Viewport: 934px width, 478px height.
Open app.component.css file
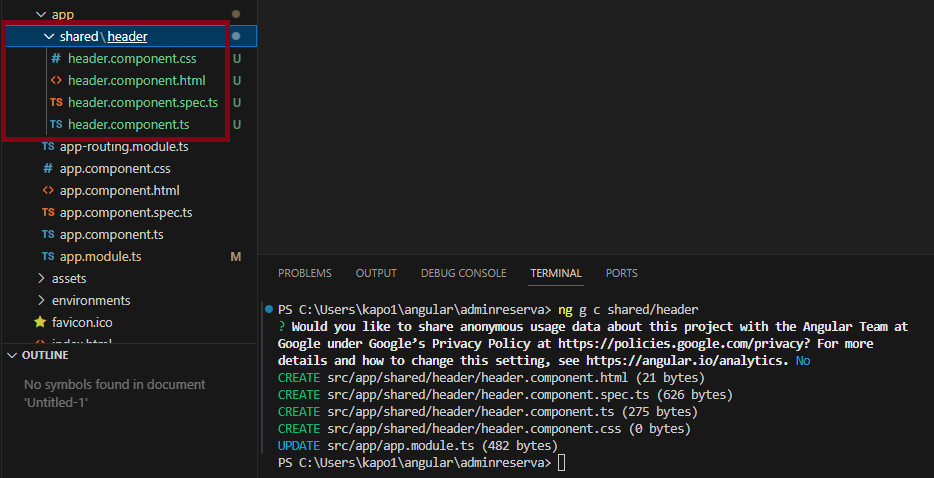tap(115, 169)
